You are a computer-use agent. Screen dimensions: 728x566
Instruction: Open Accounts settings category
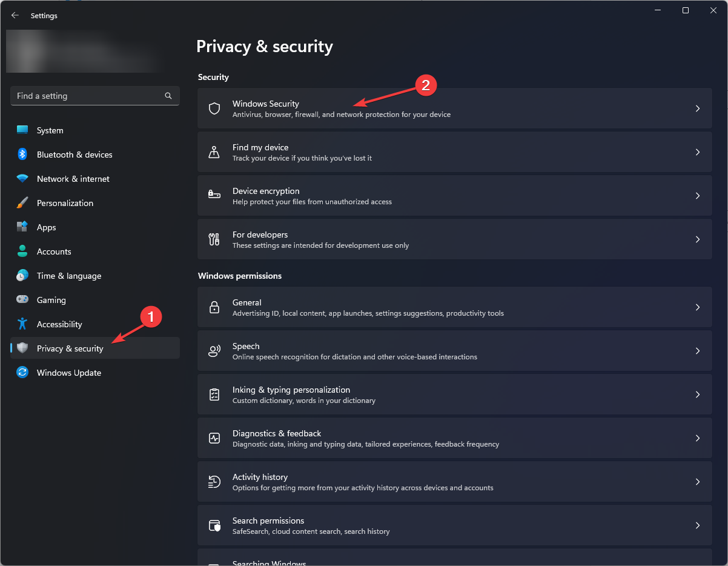[95, 251]
